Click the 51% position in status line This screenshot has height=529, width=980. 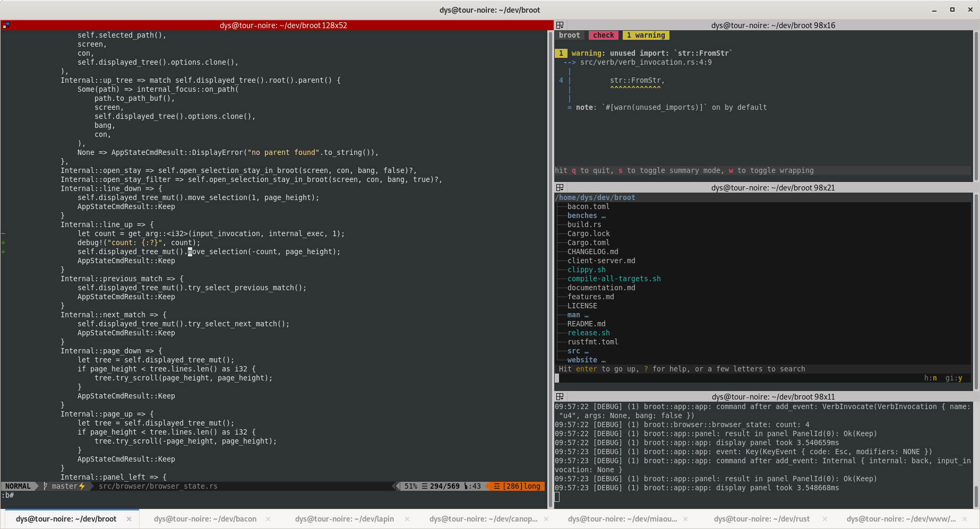411,486
